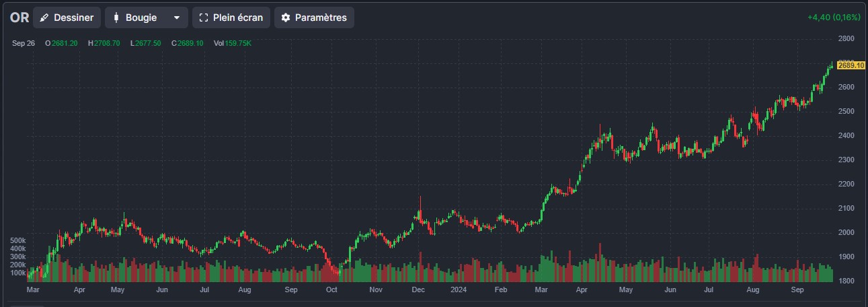Click the high price value 2708.70

coord(108,43)
